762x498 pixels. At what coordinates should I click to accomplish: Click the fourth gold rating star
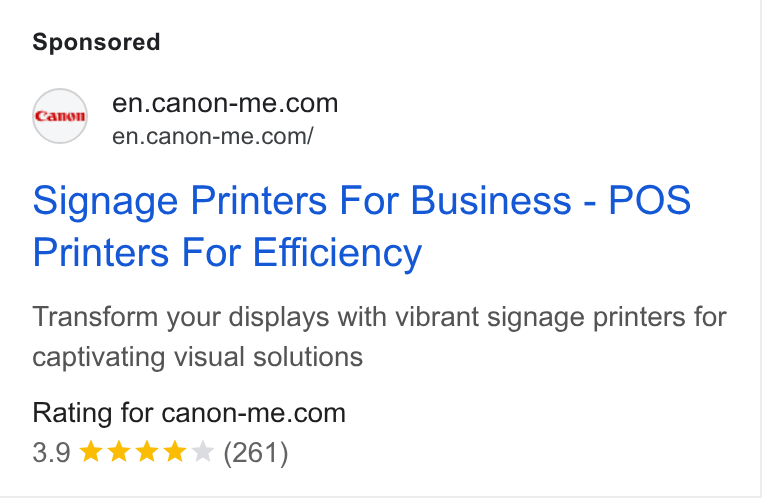175,452
